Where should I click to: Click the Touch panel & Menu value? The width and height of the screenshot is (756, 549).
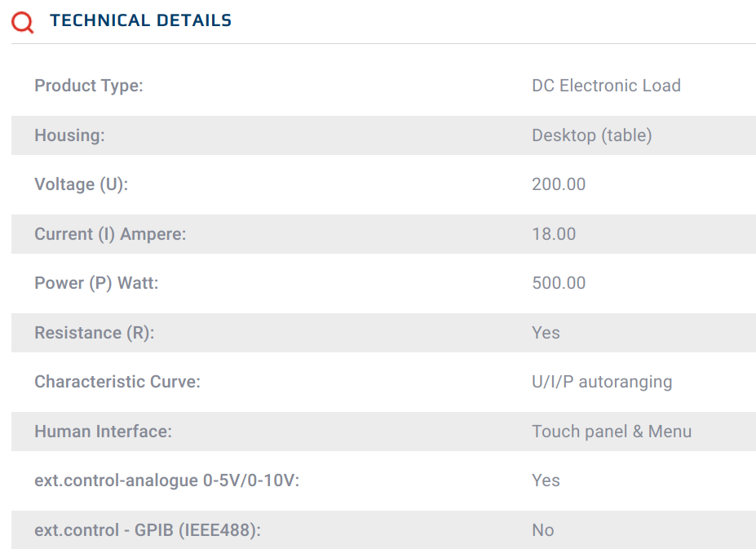point(612,432)
